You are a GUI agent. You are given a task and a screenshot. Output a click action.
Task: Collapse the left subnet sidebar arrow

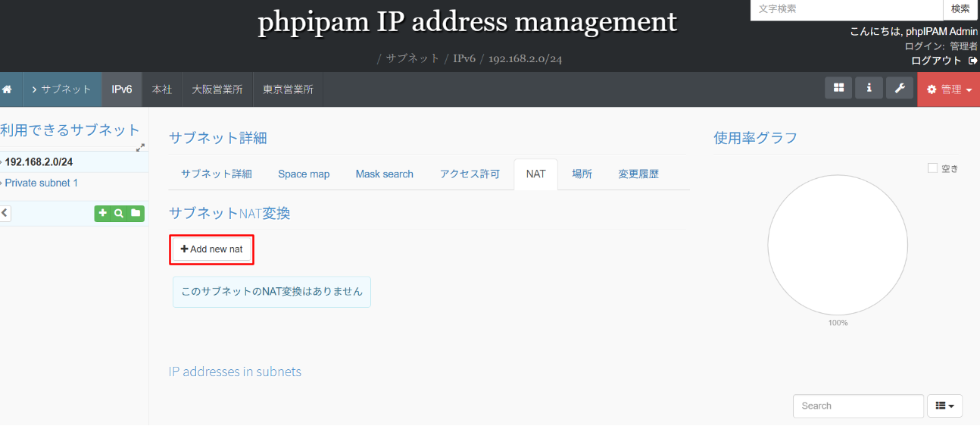pos(5,214)
